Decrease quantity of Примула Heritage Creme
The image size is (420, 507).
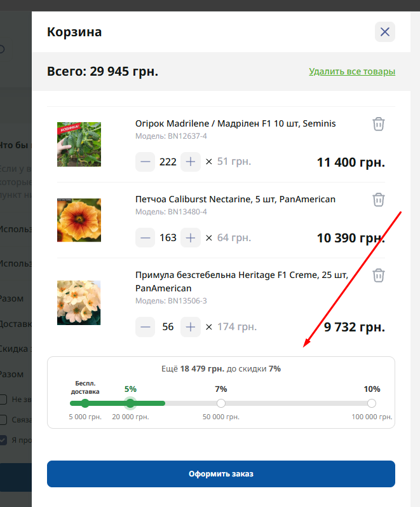[x=145, y=327]
